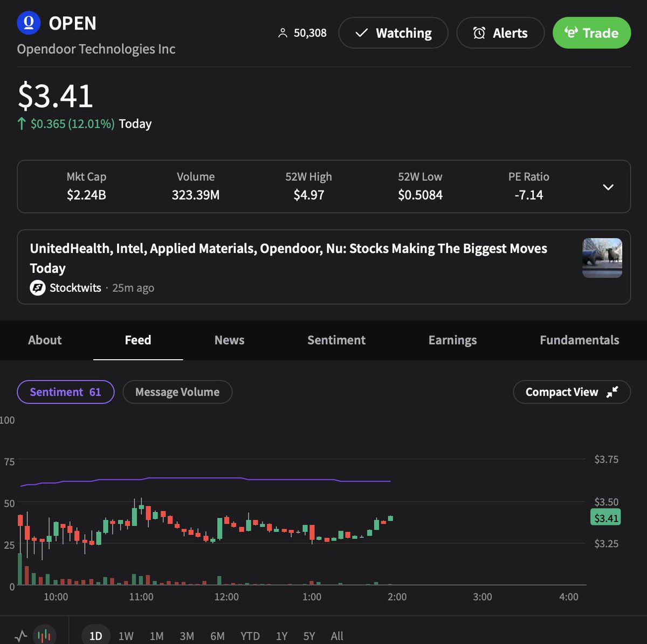Click the Compact View button
This screenshot has height=644, width=647.
click(572, 392)
